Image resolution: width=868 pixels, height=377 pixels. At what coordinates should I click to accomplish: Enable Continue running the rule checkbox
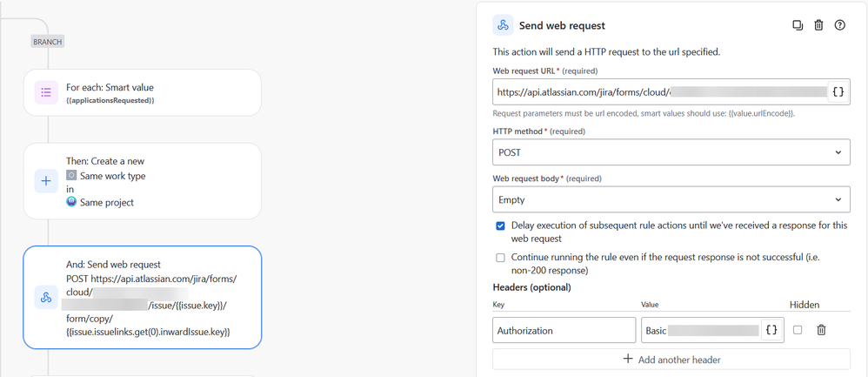click(500, 258)
